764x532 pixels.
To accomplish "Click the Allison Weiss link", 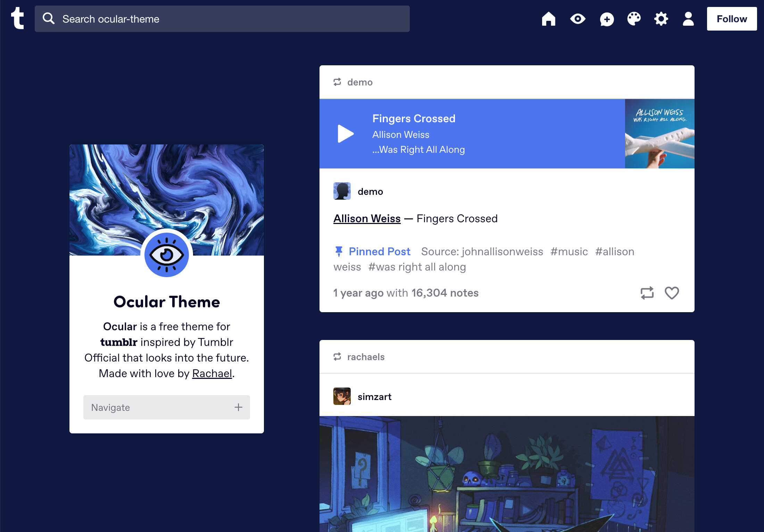I will click(367, 218).
